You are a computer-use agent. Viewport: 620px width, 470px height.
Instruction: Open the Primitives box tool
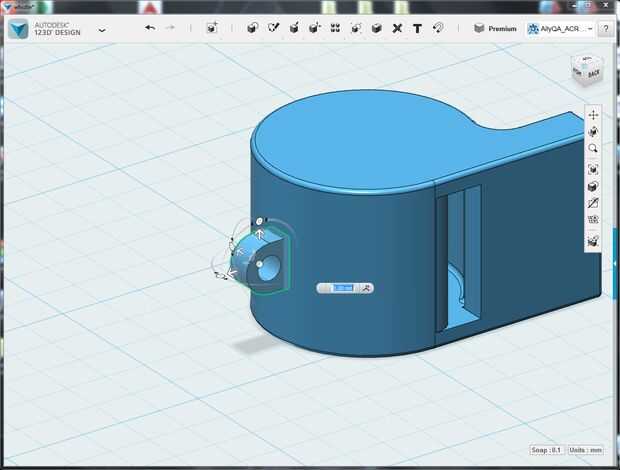pos(250,28)
